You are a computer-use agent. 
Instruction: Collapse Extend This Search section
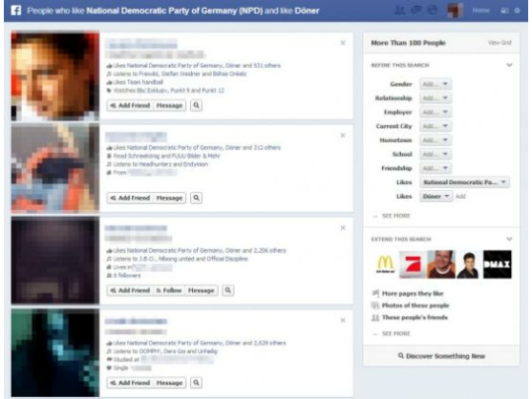coord(509,239)
